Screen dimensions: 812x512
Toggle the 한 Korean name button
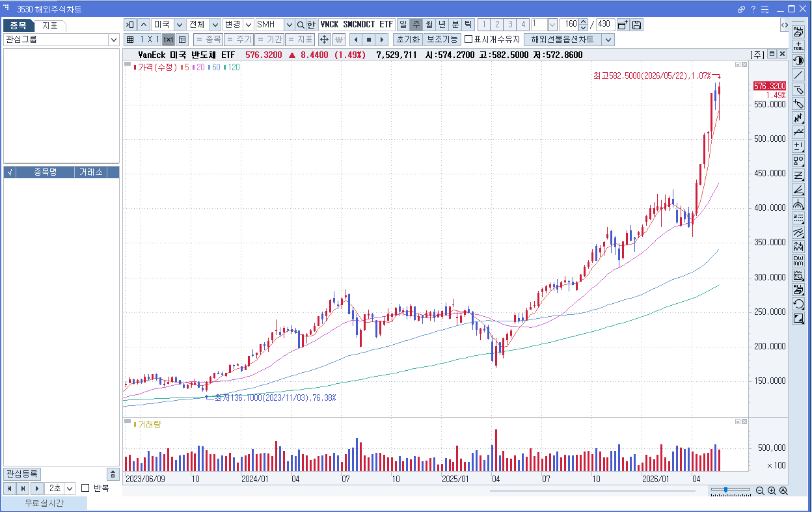[x=312, y=24]
